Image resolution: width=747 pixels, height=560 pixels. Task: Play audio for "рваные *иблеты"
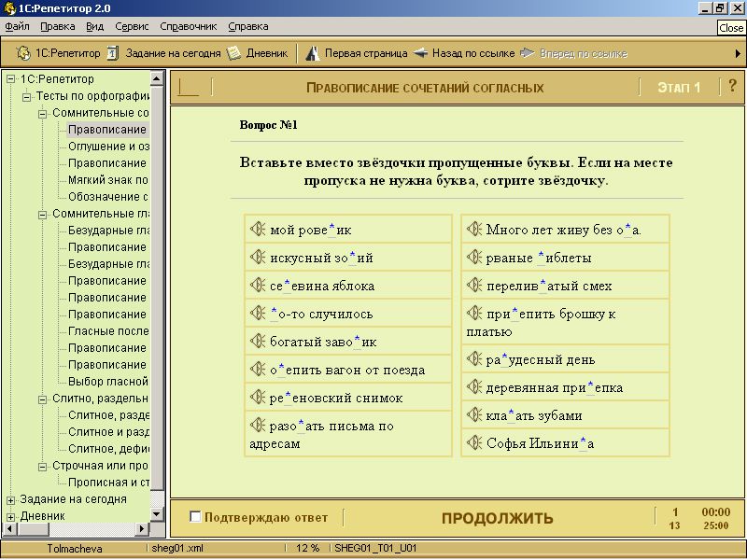pyautogui.click(x=474, y=258)
